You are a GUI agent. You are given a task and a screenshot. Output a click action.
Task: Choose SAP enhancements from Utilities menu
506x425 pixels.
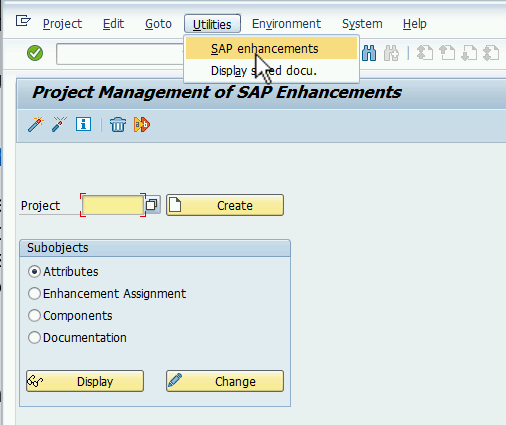click(271, 48)
